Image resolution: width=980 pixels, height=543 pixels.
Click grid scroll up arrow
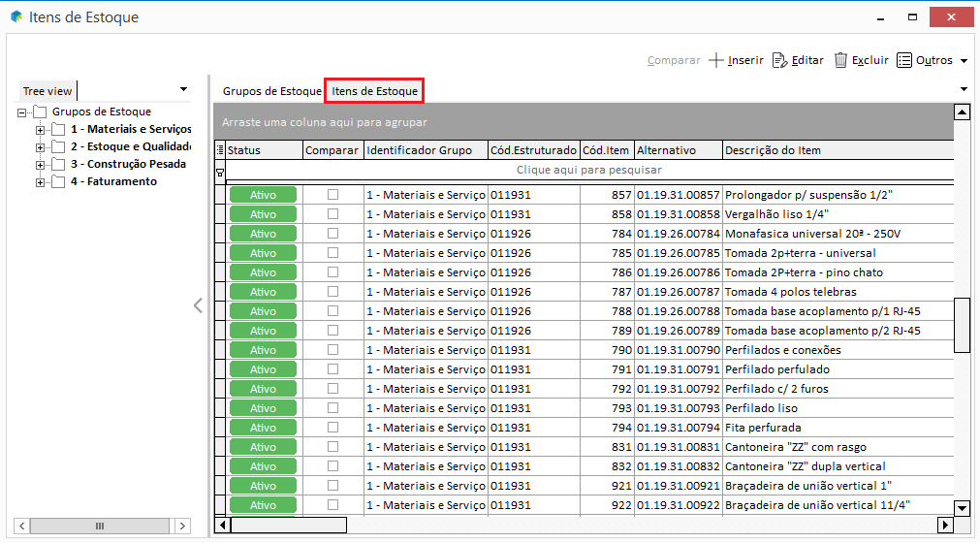962,112
